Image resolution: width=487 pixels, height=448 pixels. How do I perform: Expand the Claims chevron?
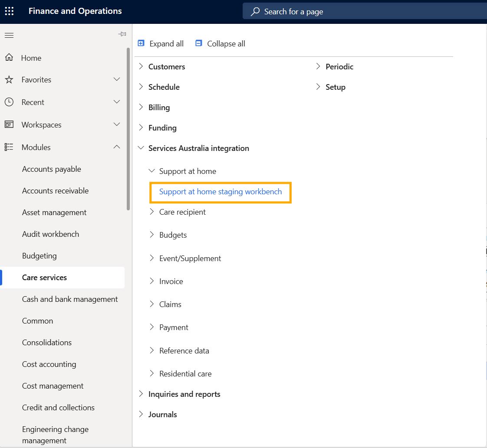pos(152,304)
